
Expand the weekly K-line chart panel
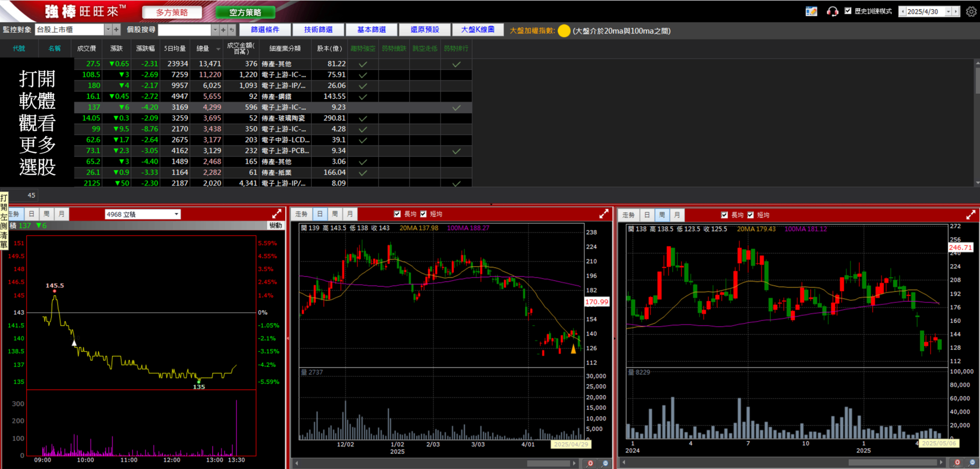(x=970, y=215)
